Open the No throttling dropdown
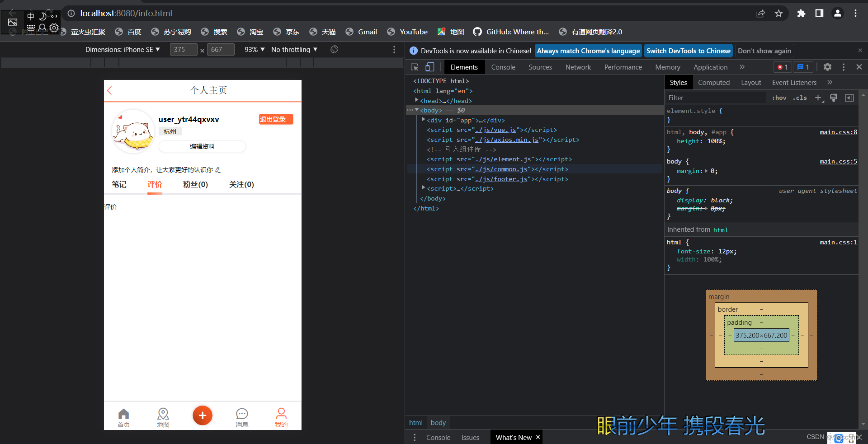 click(x=294, y=49)
